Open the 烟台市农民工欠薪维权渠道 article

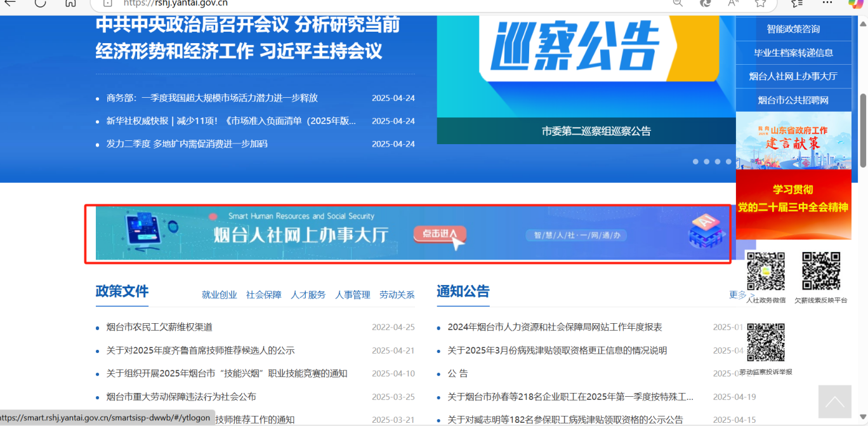(x=159, y=327)
